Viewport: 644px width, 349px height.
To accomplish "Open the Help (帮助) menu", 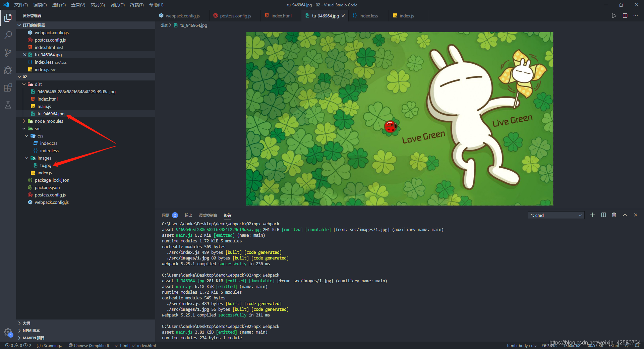I will [x=156, y=5].
